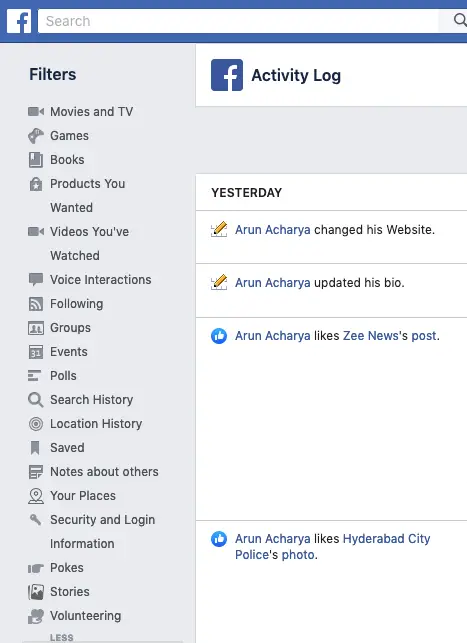Click the Movies and TV camera icon
This screenshot has width=467, height=643.
coord(36,112)
